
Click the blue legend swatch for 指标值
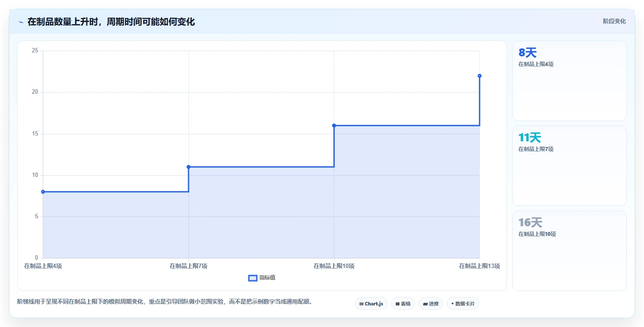tap(253, 278)
